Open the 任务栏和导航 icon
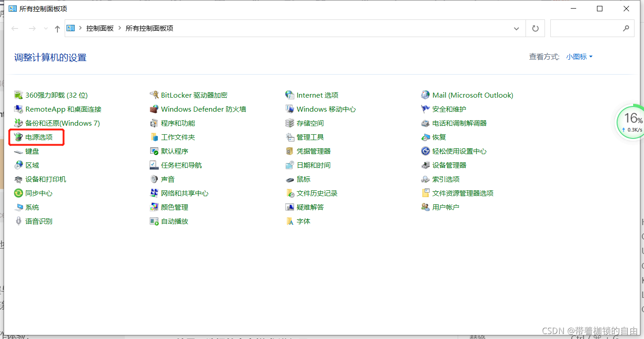Image resolution: width=644 pixels, height=339 pixels. pos(154,165)
